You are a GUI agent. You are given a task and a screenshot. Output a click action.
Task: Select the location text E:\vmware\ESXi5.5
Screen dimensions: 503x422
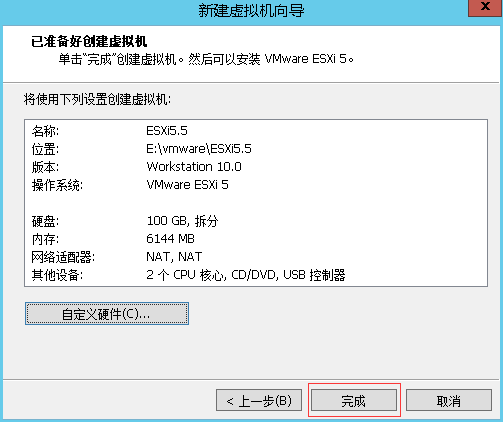pyautogui.click(x=199, y=149)
